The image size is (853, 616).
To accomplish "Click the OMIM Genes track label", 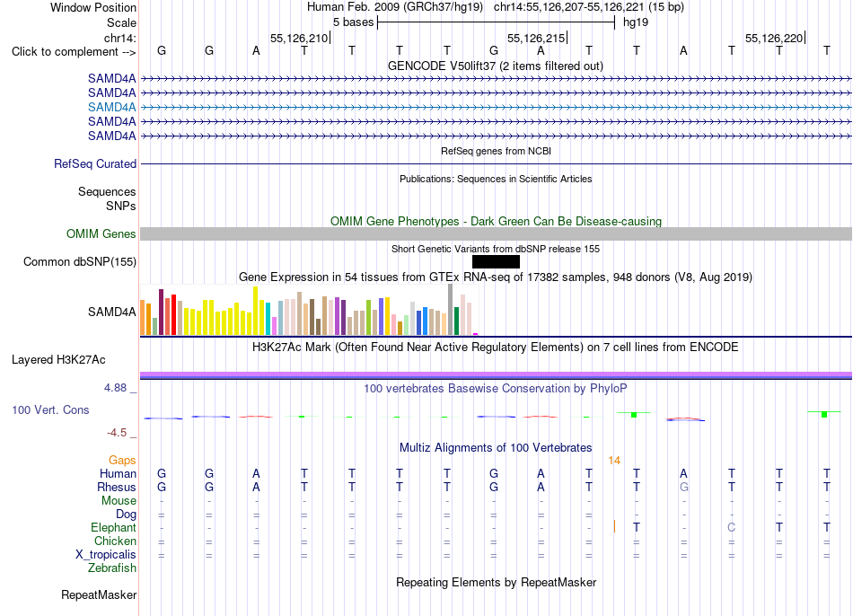I will 101,234.
